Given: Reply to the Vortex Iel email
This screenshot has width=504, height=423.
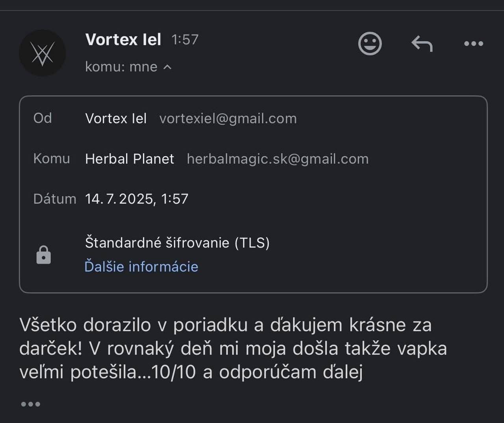Looking at the screenshot, I should (x=422, y=43).
